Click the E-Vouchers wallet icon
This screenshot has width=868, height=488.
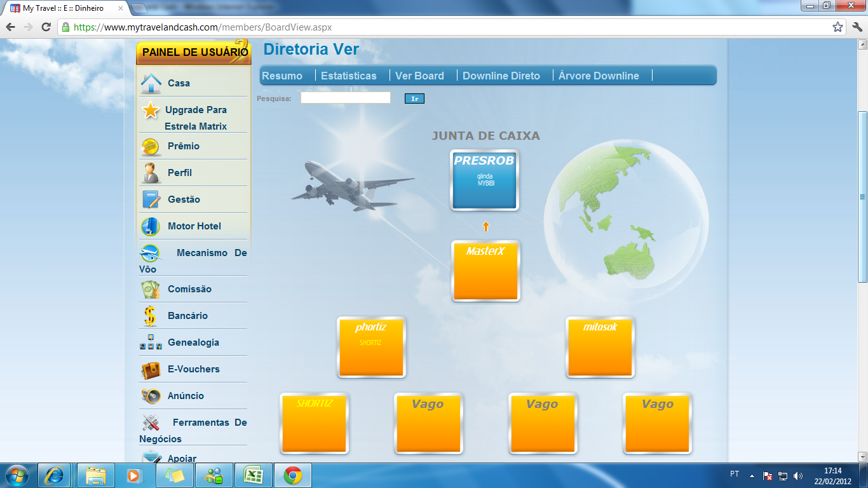(x=151, y=370)
